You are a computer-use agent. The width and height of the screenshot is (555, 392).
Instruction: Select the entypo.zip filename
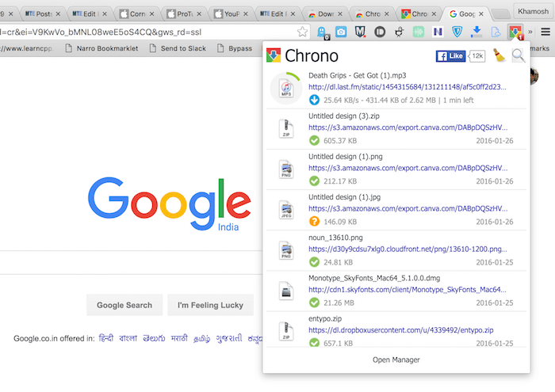click(x=325, y=319)
